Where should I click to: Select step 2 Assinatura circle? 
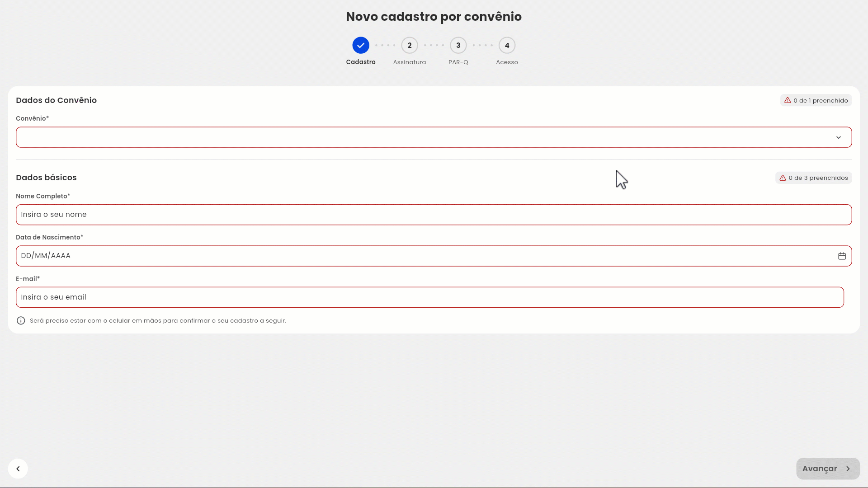click(x=410, y=45)
